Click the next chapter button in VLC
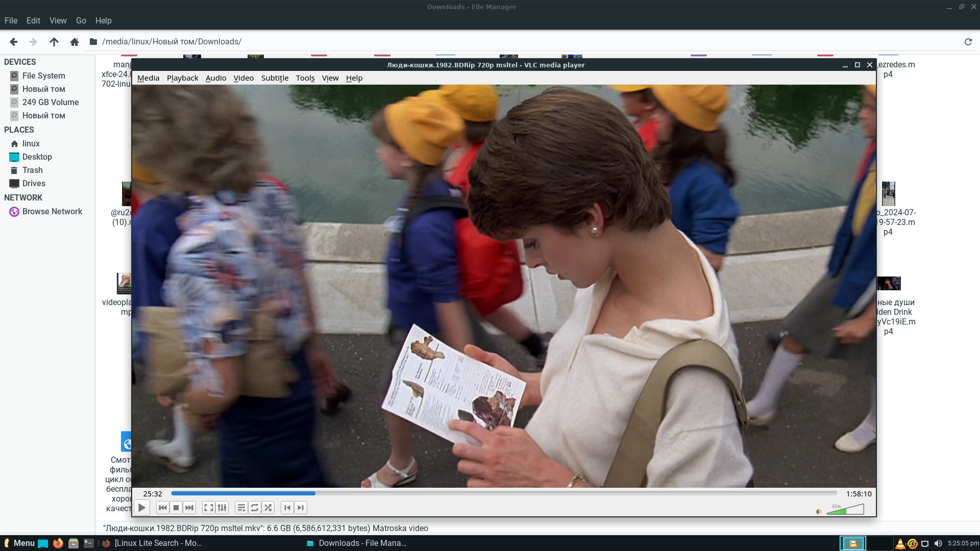Viewport: 980px width, 551px height. (301, 508)
